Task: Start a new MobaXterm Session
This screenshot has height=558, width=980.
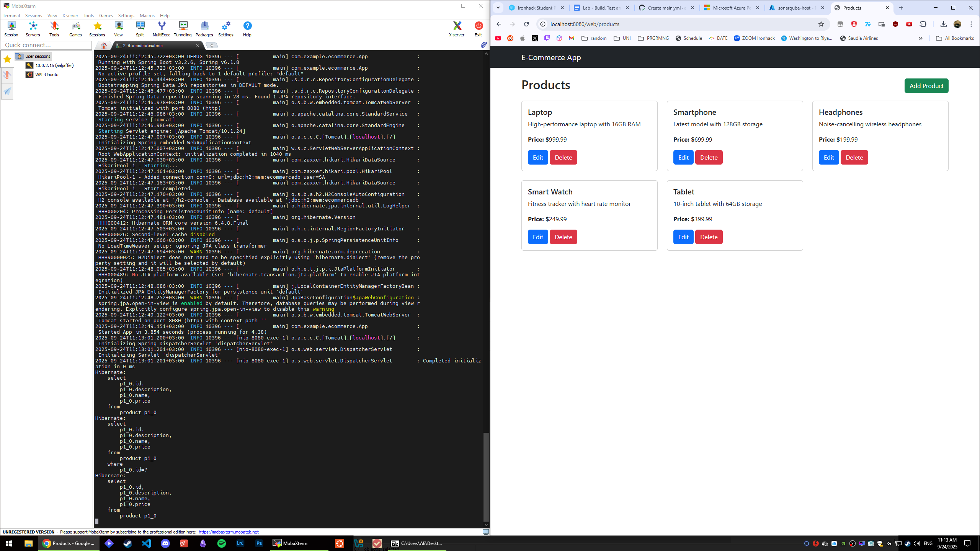Action: pyautogui.click(x=11, y=27)
